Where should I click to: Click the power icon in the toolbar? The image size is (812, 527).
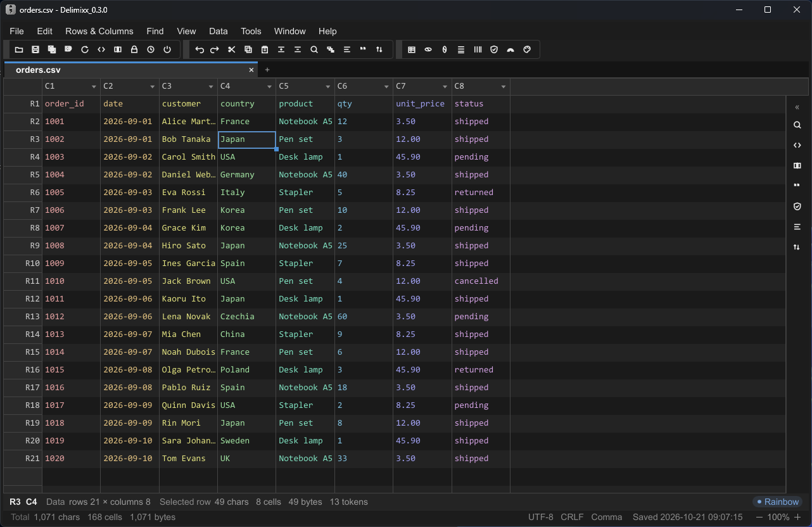click(167, 49)
